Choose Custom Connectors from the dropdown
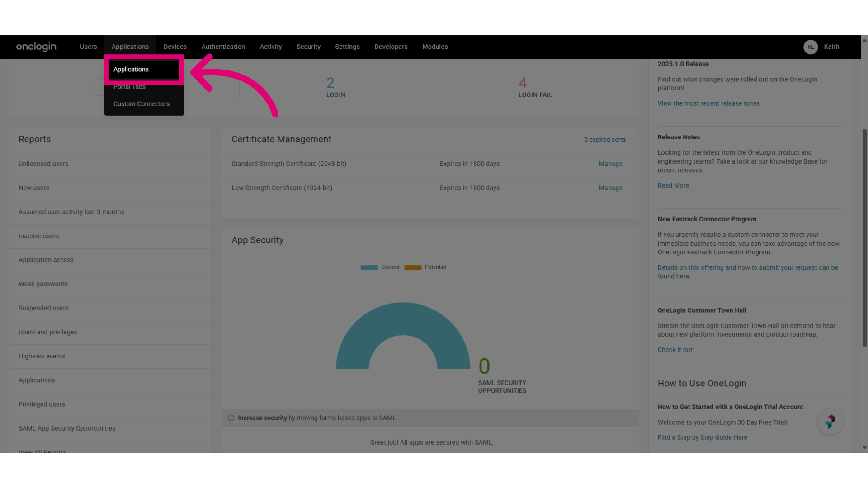 pyautogui.click(x=142, y=104)
